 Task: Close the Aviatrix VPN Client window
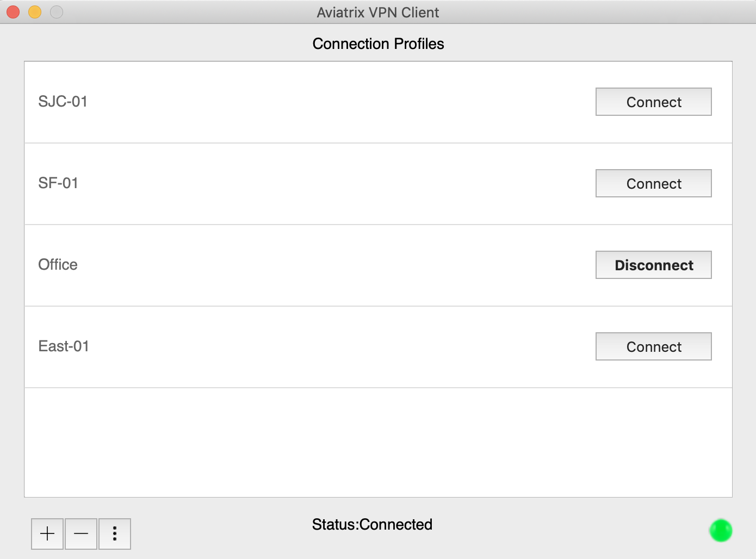coord(13,12)
